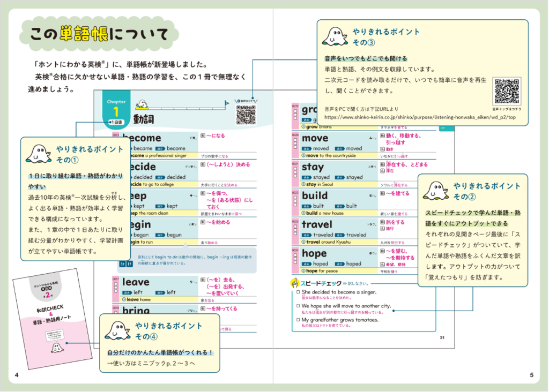Click the ghost mascot in Point ② box
Viewport: 549px width, 392px height.
coord(436,191)
